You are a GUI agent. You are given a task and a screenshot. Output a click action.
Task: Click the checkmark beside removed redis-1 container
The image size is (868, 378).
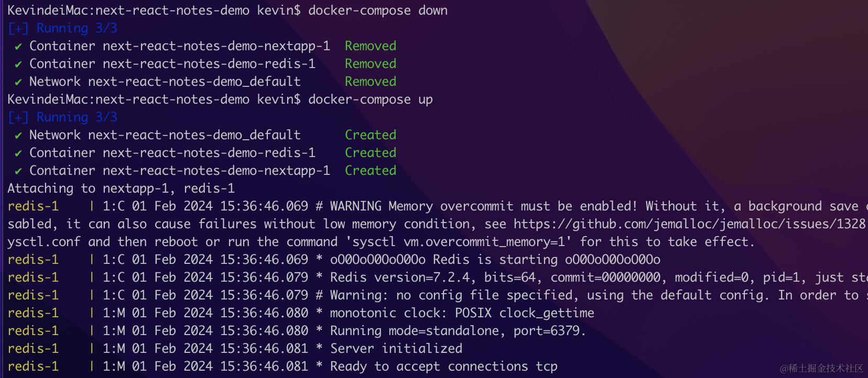click(18, 64)
